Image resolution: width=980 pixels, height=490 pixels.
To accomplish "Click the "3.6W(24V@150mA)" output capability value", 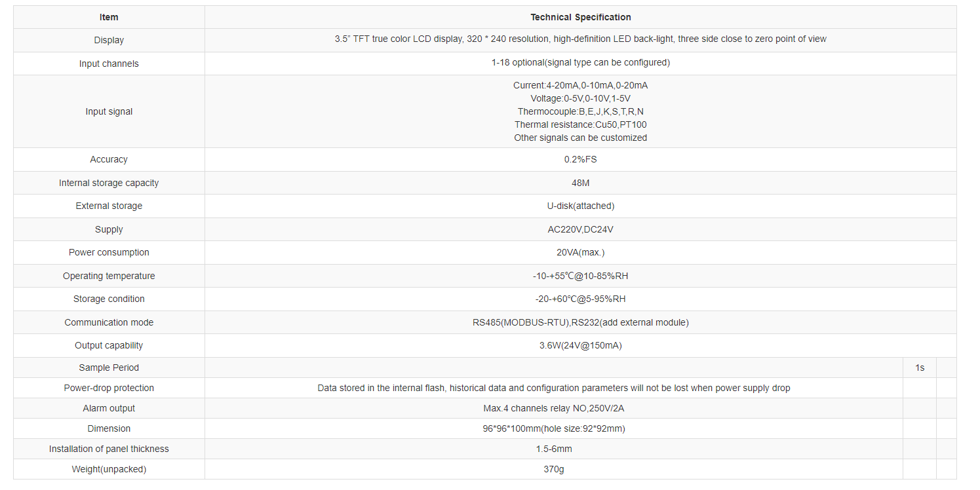I will click(x=580, y=345).
